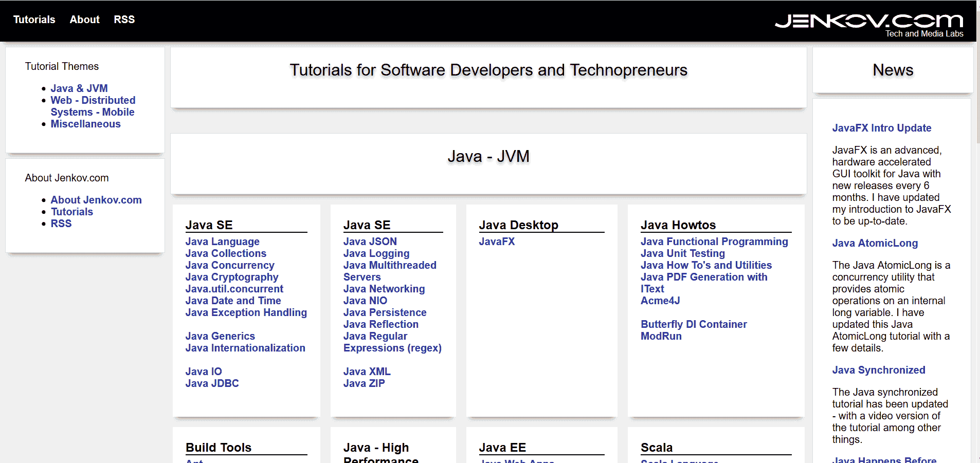
Task: Go to Butterfly DI Container page
Action: 694,324
